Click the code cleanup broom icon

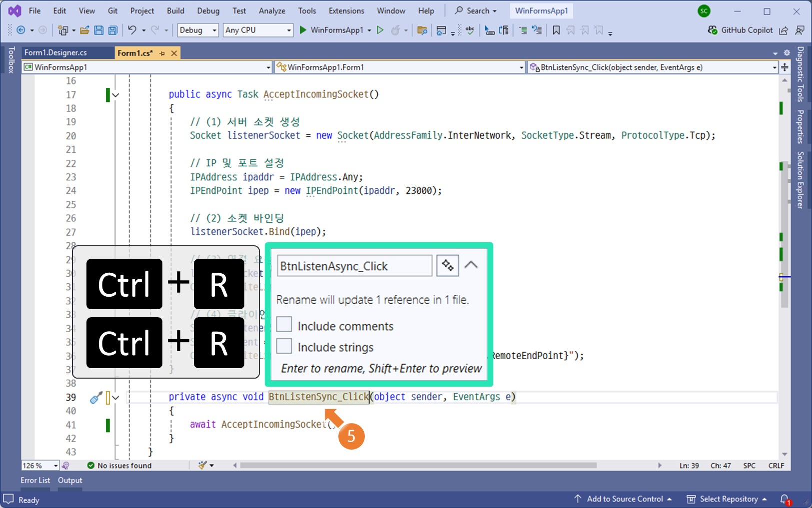[202, 466]
